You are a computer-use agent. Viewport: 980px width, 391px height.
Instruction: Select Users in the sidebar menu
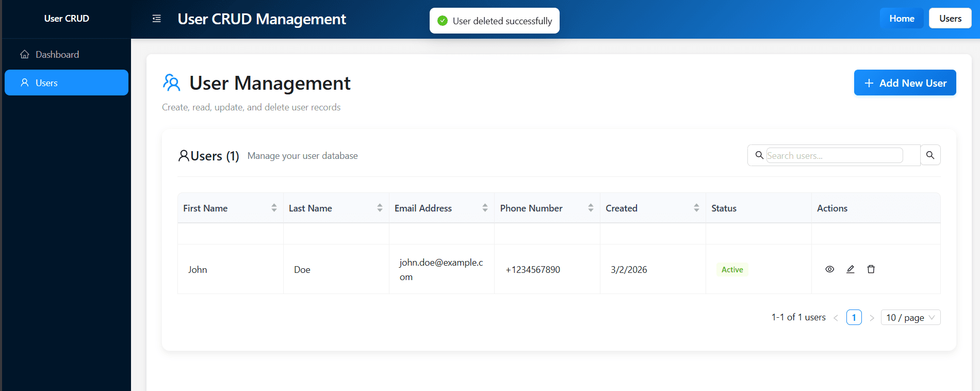point(67,83)
